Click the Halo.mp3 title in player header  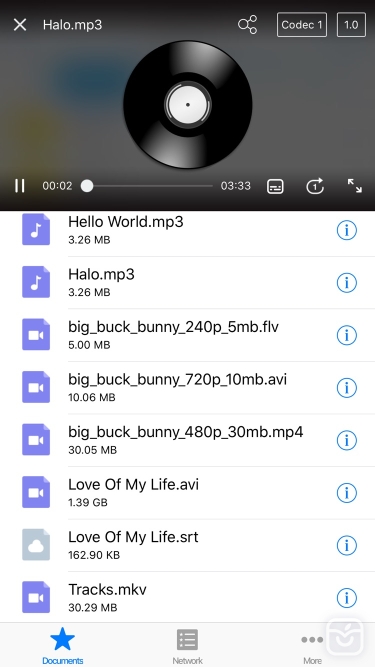(x=72, y=25)
